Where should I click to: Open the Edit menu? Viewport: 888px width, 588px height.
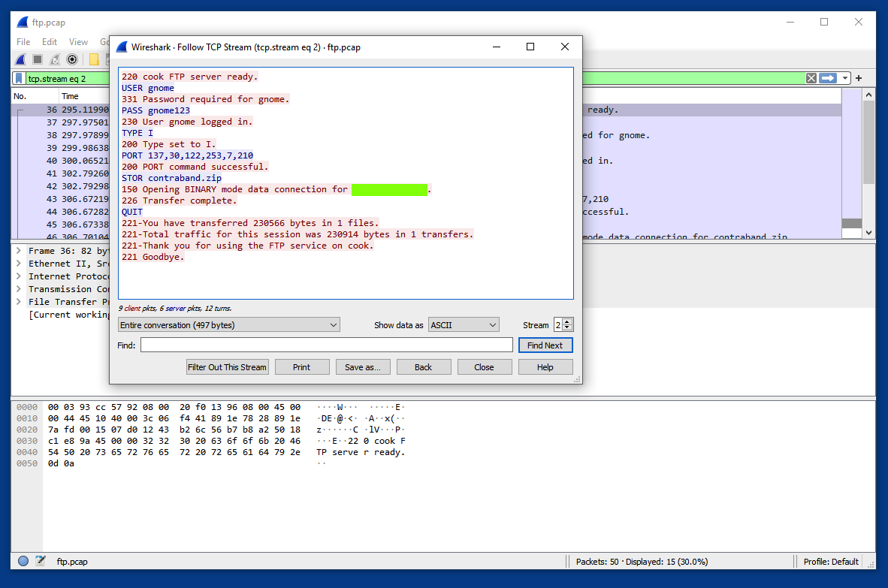[x=50, y=42]
